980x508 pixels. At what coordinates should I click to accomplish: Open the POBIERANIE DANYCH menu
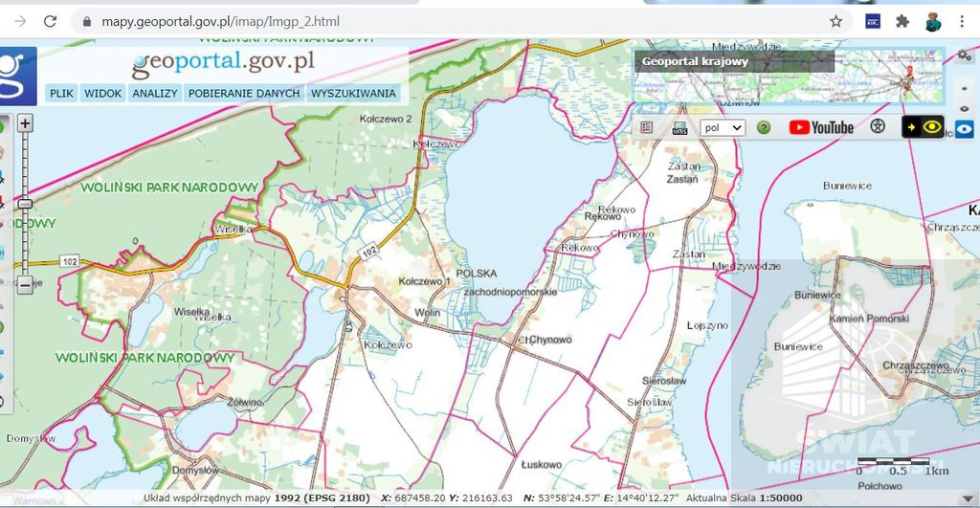244,93
